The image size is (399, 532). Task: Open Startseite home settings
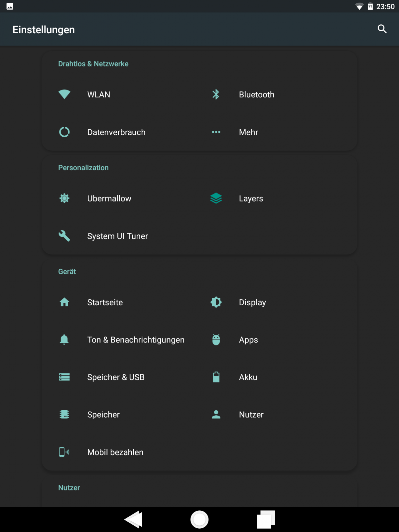[x=105, y=302]
